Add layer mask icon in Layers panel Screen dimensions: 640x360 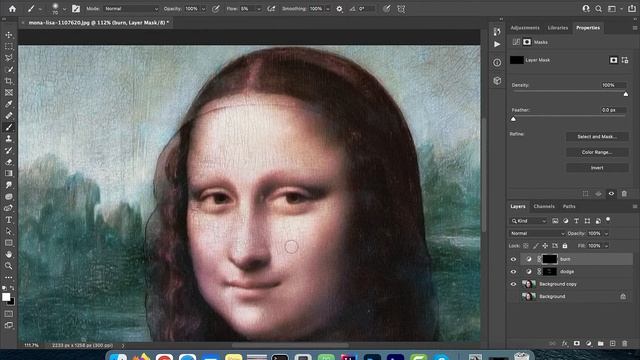(x=577, y=344)
